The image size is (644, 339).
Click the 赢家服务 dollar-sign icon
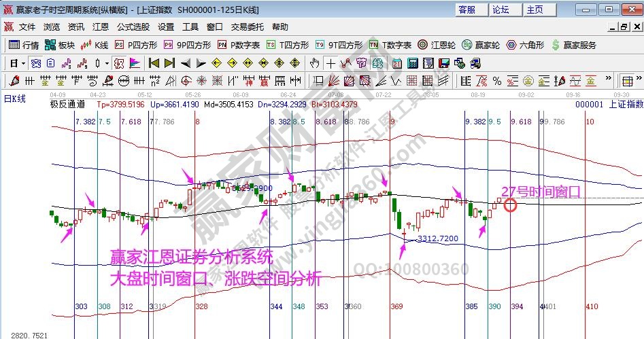pyautogui.click(x=574, y=45)
